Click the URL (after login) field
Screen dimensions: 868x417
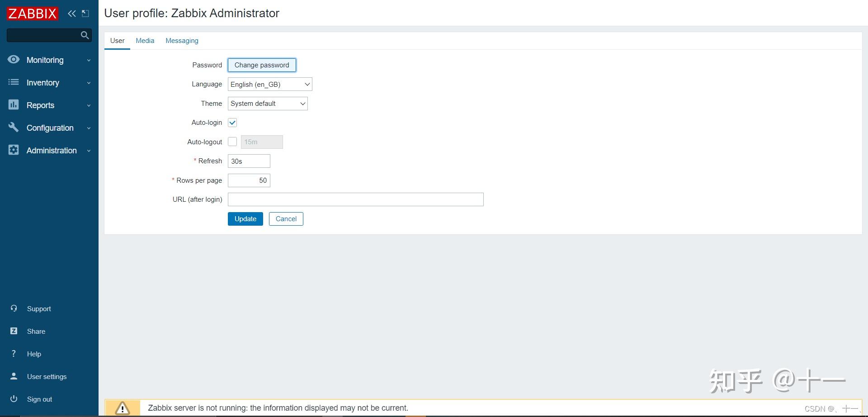coord(356,199)
